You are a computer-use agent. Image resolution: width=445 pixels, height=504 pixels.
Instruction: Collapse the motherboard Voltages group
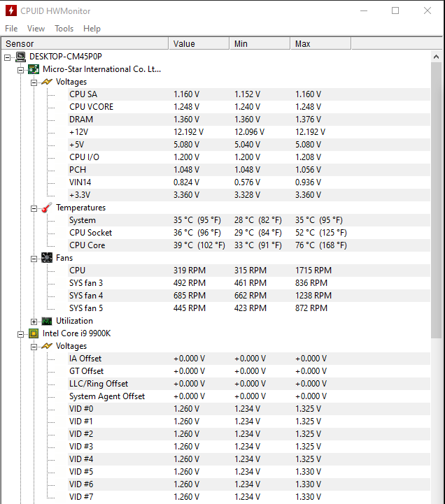[34, 83]
